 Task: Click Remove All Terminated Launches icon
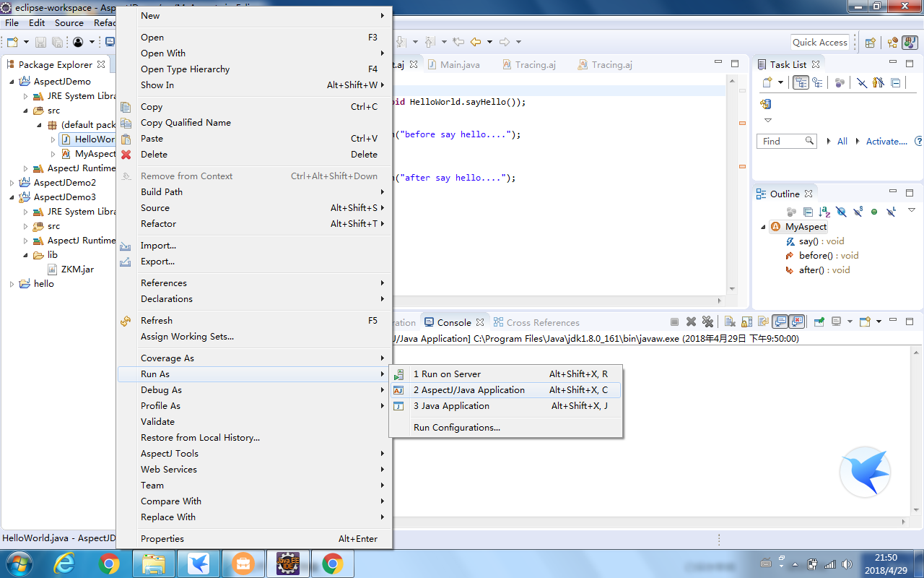tap(707, 322)
